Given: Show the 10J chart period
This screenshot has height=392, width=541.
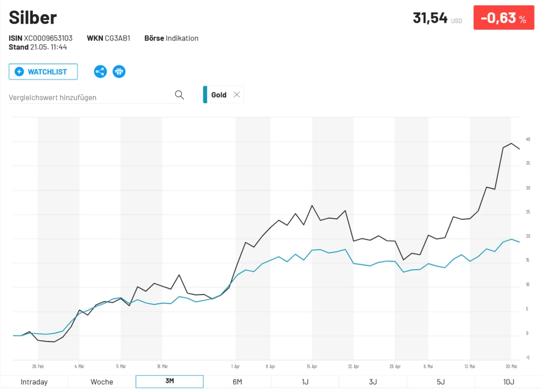Looking at the screenshot, I should [x=509, y=382].
